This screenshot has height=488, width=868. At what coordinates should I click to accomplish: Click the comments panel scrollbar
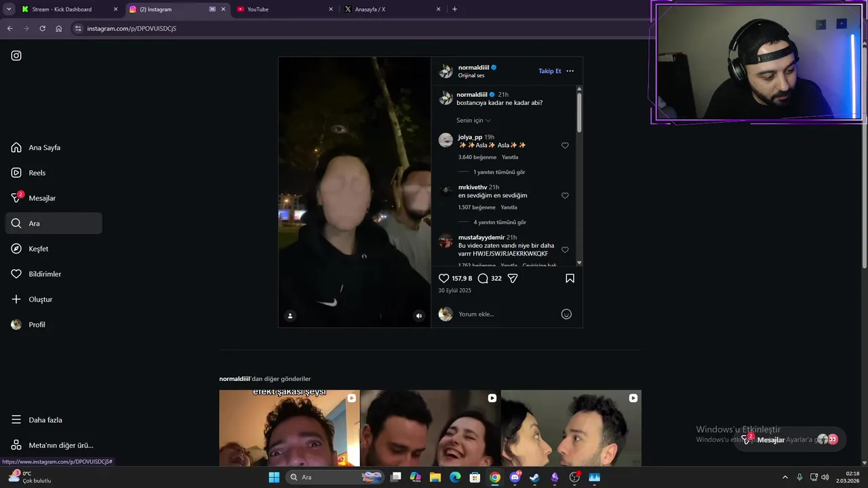coord(579,113)
